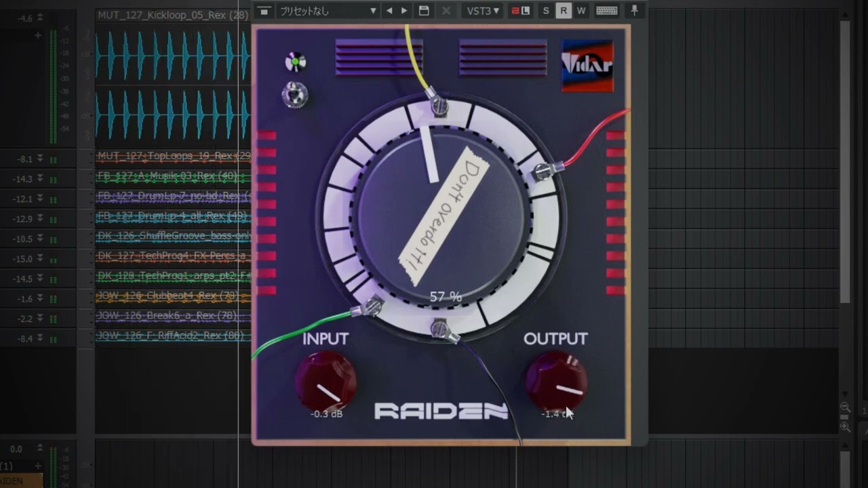868x488 pixels.
Task: Click the level meter of the -12.1 track
Action: click(x=53, y=199)
